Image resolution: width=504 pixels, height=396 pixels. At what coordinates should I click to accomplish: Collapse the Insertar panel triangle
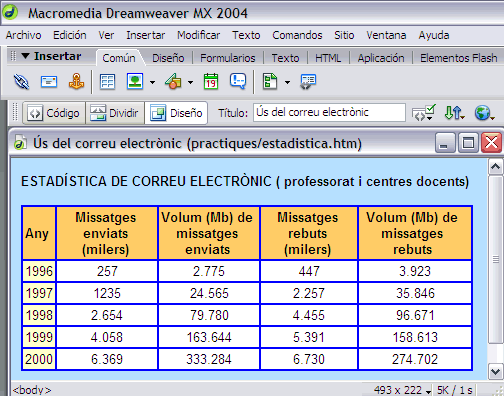point(25,56)
